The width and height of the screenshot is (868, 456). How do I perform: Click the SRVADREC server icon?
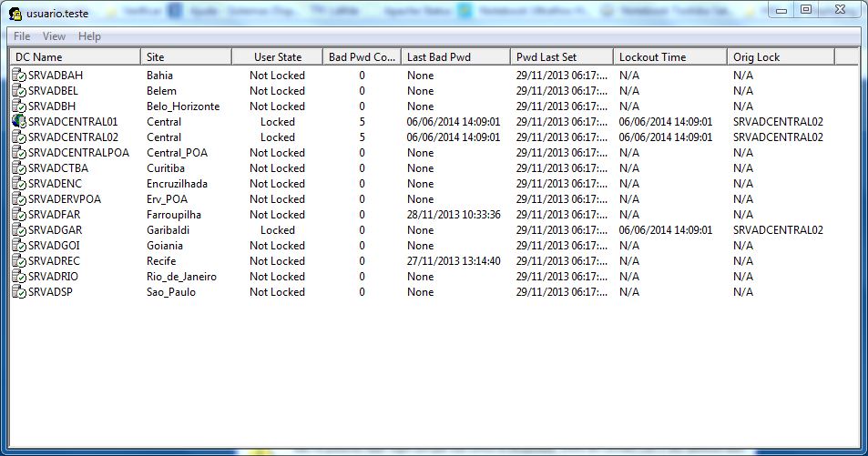19,261
